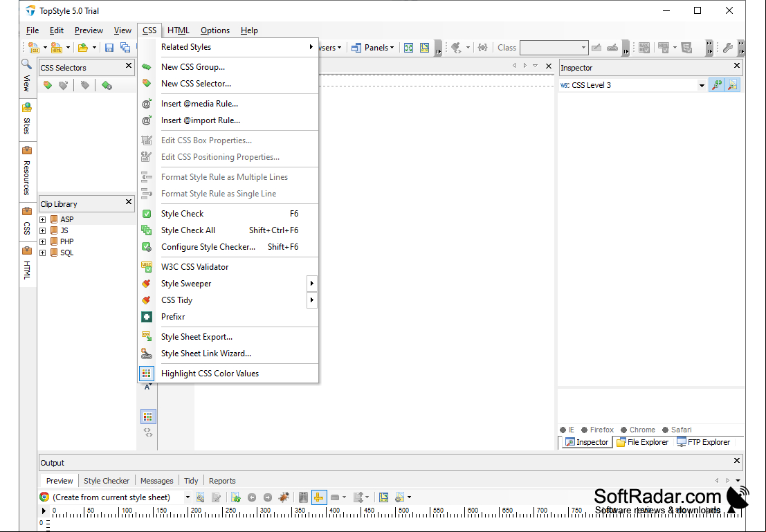
Task: Open the HTML menu
Action: click(179, 30)
